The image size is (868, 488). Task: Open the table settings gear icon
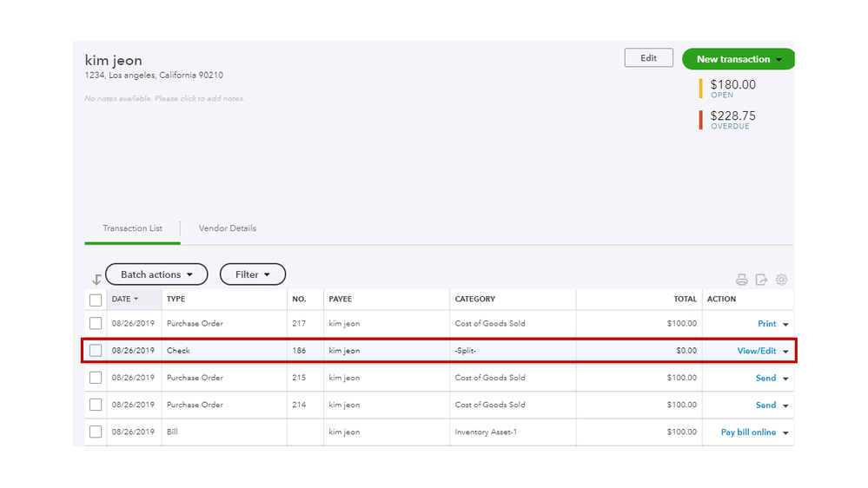tap(781, 280)
